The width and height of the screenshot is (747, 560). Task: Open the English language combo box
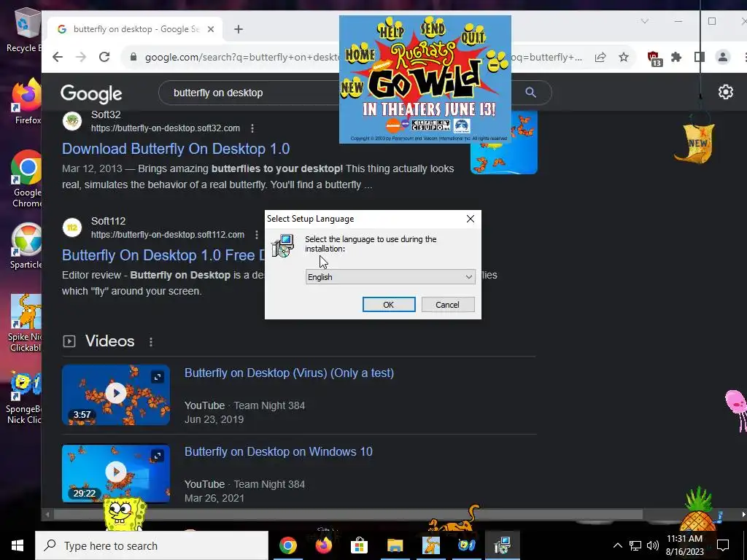[x=390, y=277]
